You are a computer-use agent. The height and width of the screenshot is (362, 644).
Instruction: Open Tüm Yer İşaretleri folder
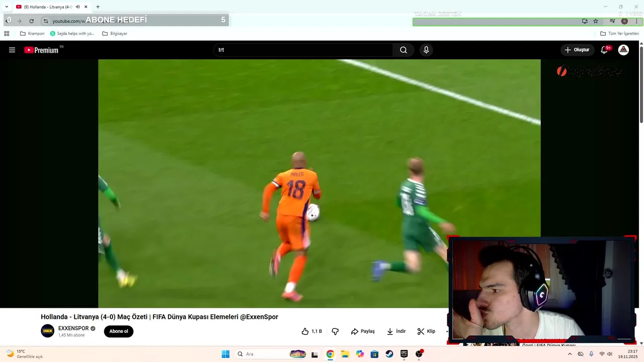(x=619, y=34)
